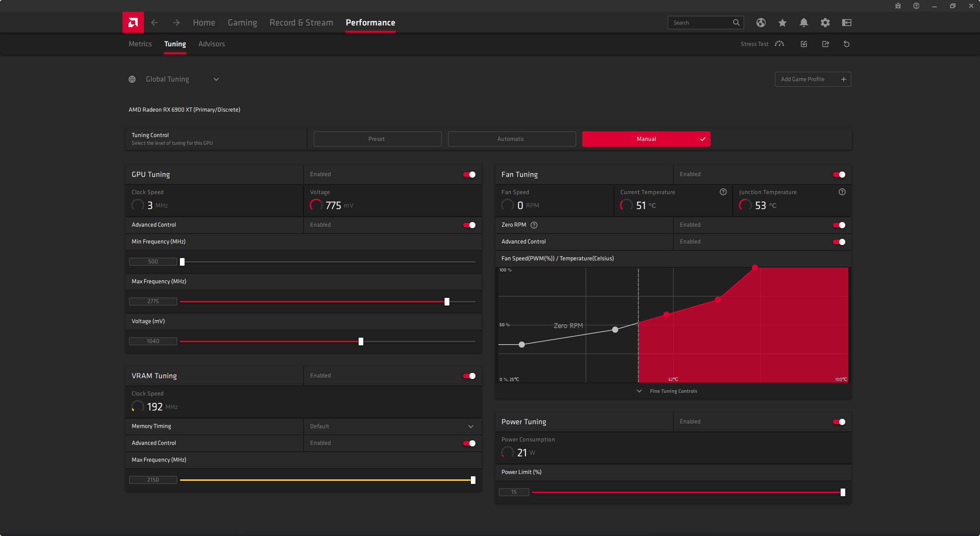Screen dimensions: 980x536
Task: Go forward with the right arrow icon
Action: [176, 23]
